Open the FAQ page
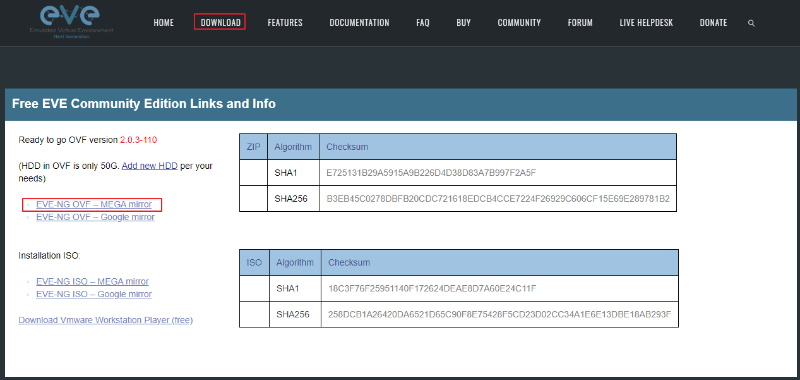 pos(422,23)
